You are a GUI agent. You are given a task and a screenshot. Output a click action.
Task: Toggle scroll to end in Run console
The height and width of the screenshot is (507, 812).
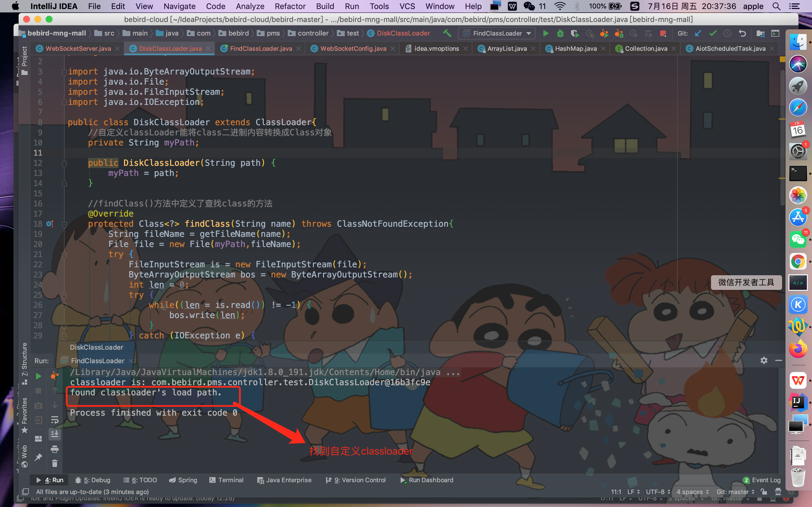coord(55,434)
